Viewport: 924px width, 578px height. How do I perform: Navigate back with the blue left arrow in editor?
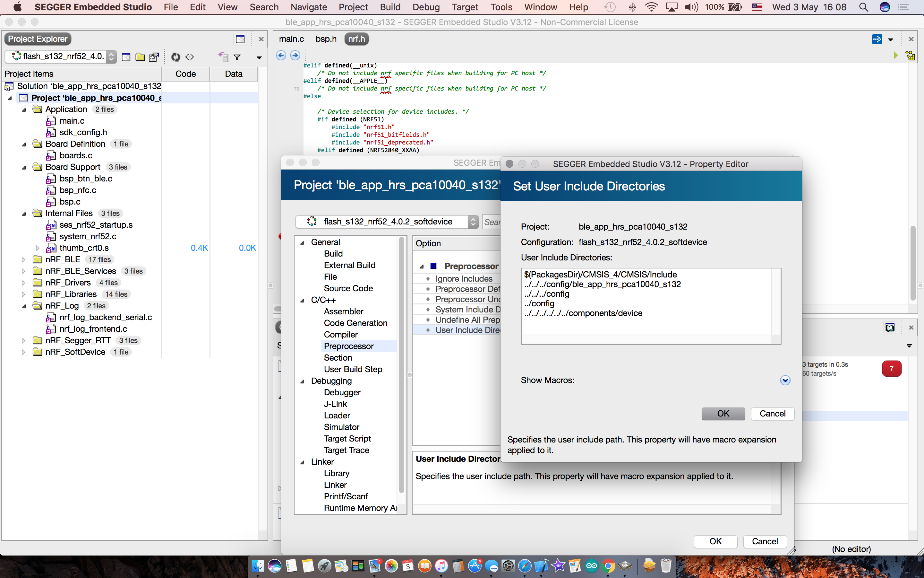tap(281, 55)
